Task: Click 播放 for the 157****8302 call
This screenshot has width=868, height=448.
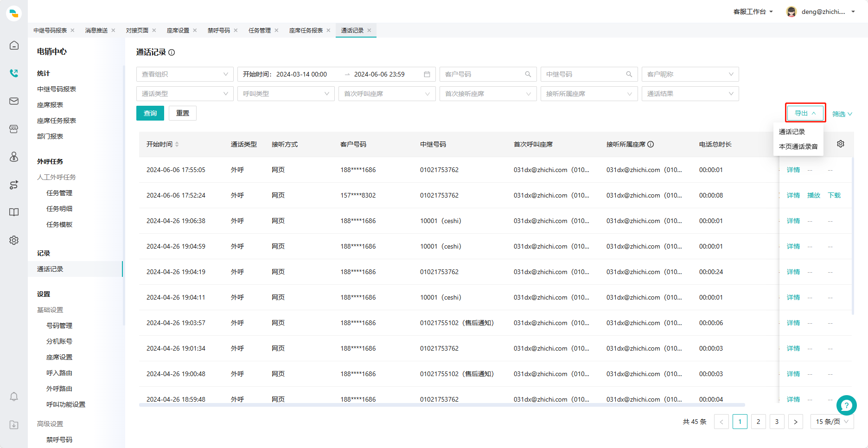Action: [x=814, y=195]
